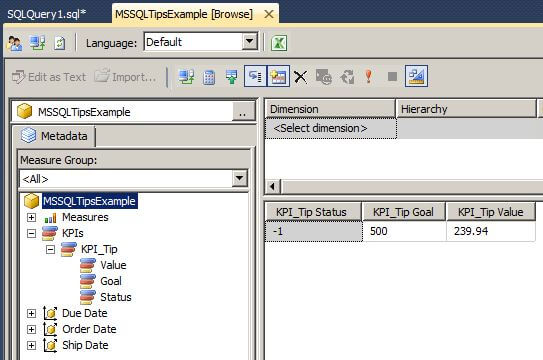The height and width of the screenshot is (360, 543).
Task: Click the Edit as Text button
Action: click(48, 77)
